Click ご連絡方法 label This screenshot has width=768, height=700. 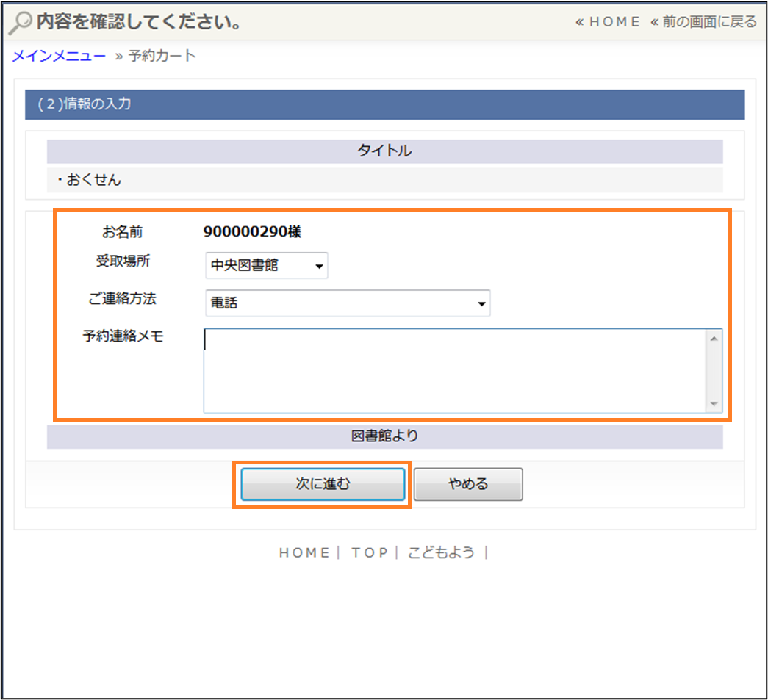tap(122, 298)
